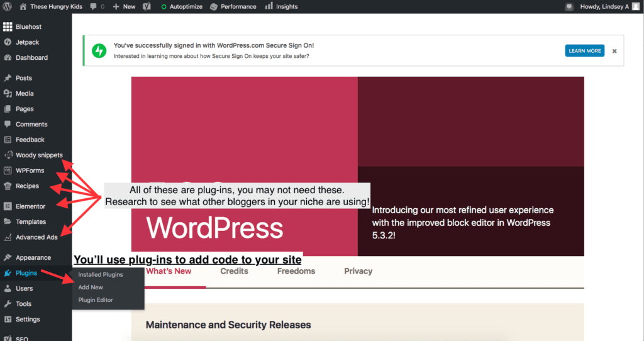Choose Add New in Plugins submenu

[x=91, y=287]
